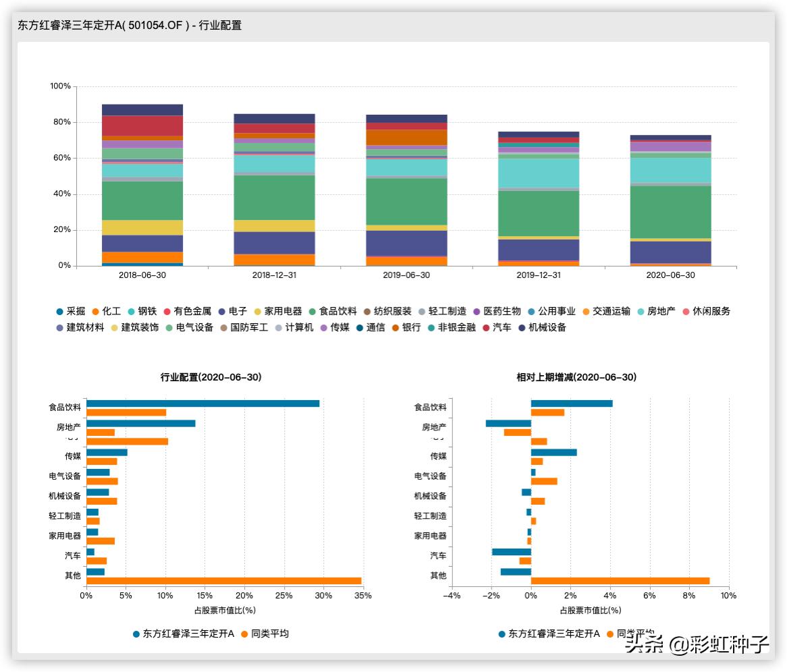Screen dimensions: 787x672
Task: Select the 化工 legend marker
Action: point(96,311)
